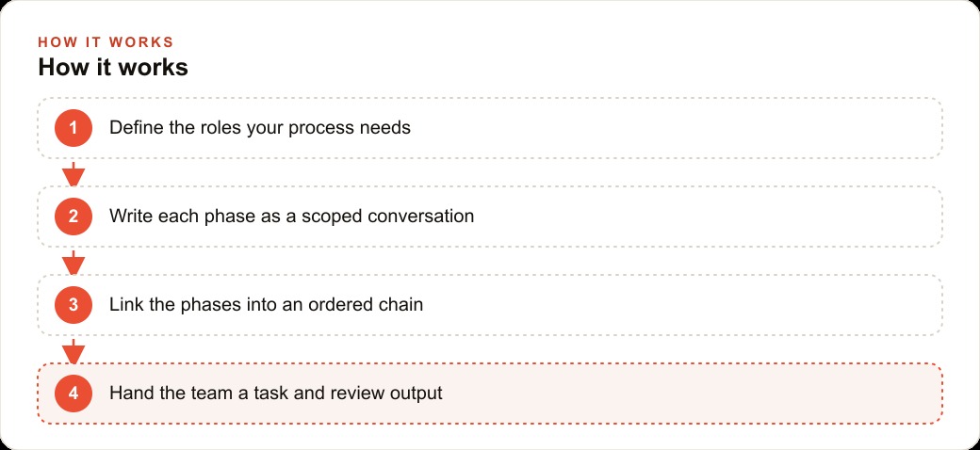The image size is (980, 450).
Task: Select the highlighted pink step 4 card
Action: point(490,394)
